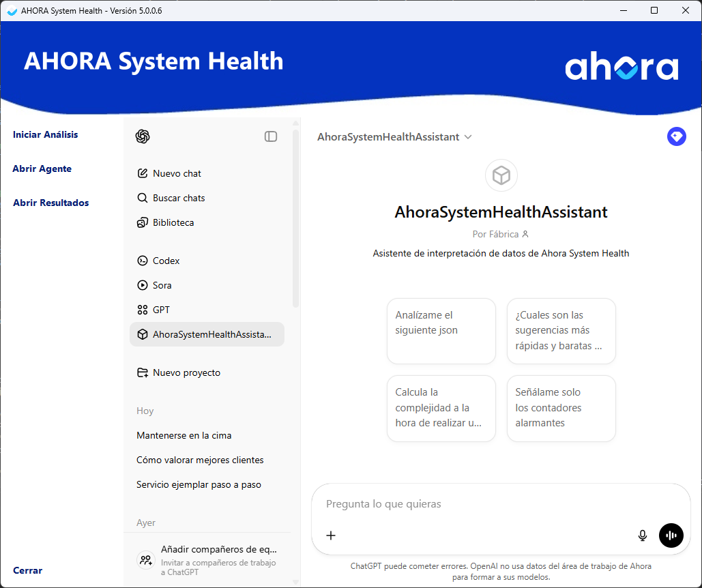Click the Sora play-circle icon
This screenshot has height=588, width=702.
coord(143,285)
